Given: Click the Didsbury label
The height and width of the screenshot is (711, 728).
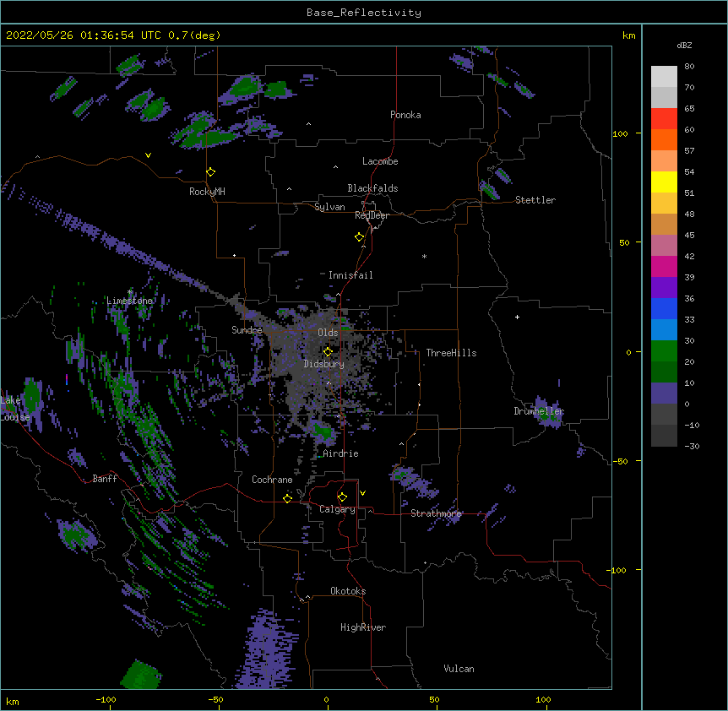Looking at the screenshot, I should coord(324,364).
